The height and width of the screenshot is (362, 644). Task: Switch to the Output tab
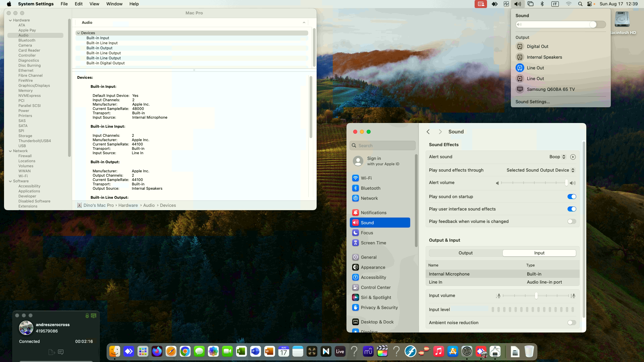click(x=466, y=253)
